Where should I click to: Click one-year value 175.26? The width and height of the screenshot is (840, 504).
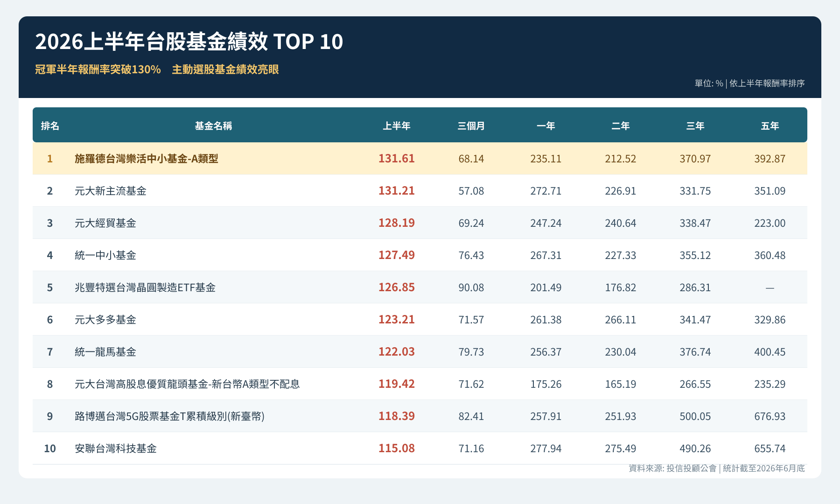pos(546,384)
